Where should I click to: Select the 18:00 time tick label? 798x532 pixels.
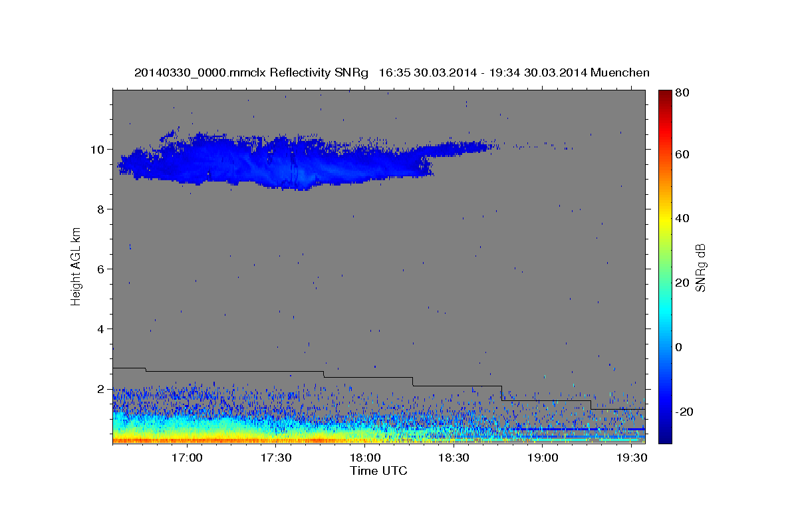pos(365,458)
